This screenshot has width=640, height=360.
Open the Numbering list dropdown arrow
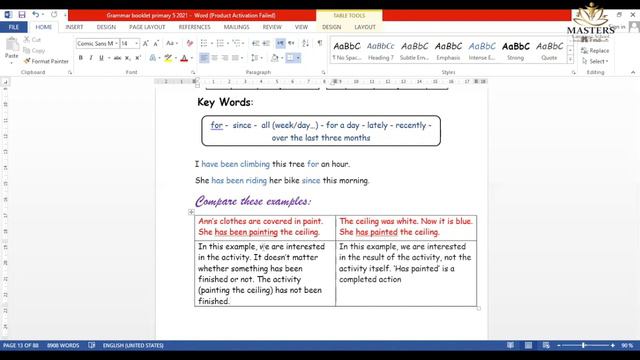tap(228, 43)
